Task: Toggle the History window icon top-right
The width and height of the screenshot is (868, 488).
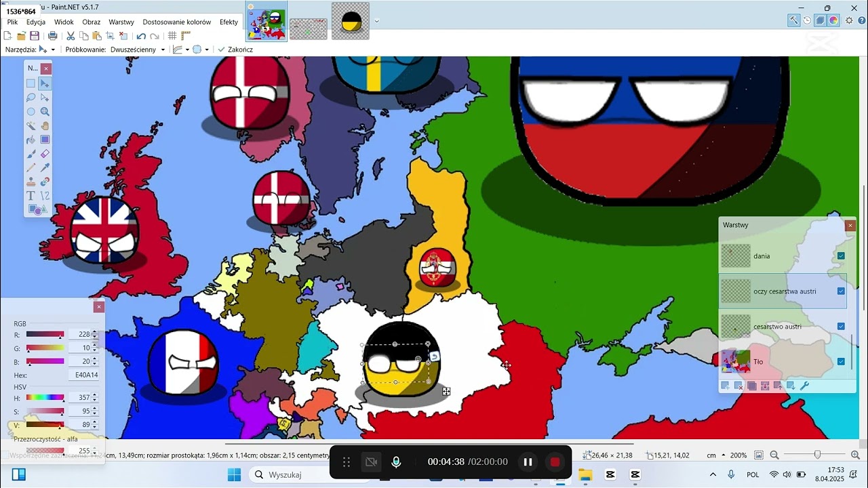Action: 807,20
